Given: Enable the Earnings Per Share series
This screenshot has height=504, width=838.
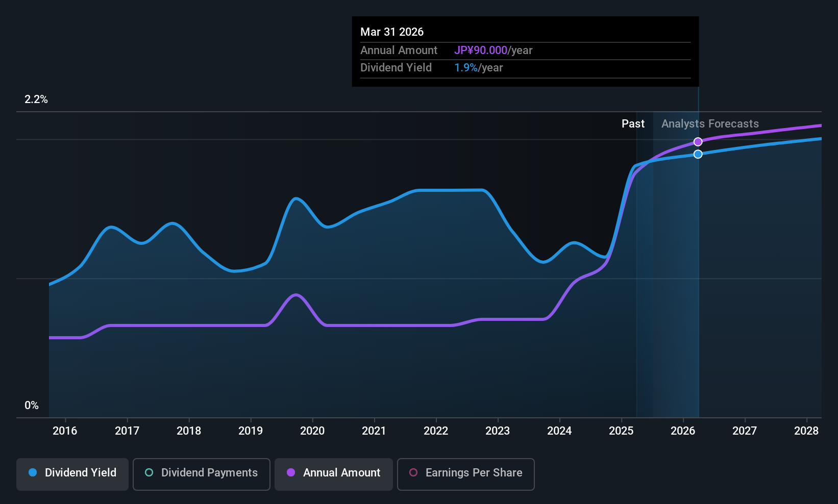Looking at the screenshot, I should pos(465,474).
